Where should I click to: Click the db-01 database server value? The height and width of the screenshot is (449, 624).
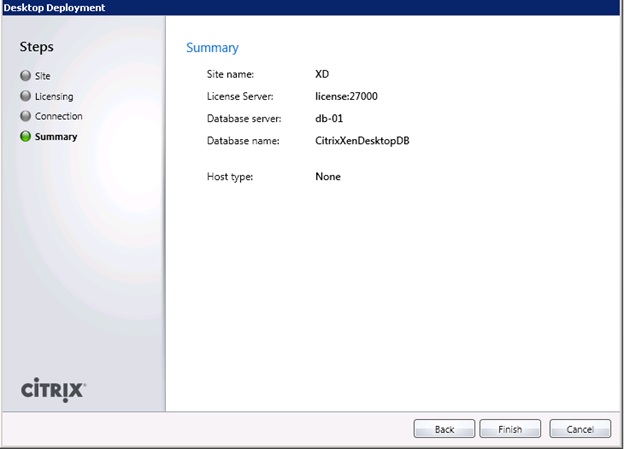[329, 118]
